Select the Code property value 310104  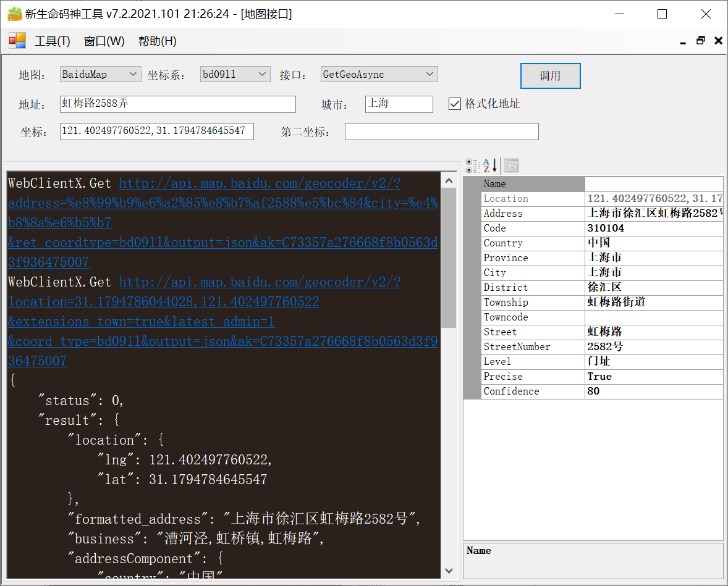coord(606,228)
